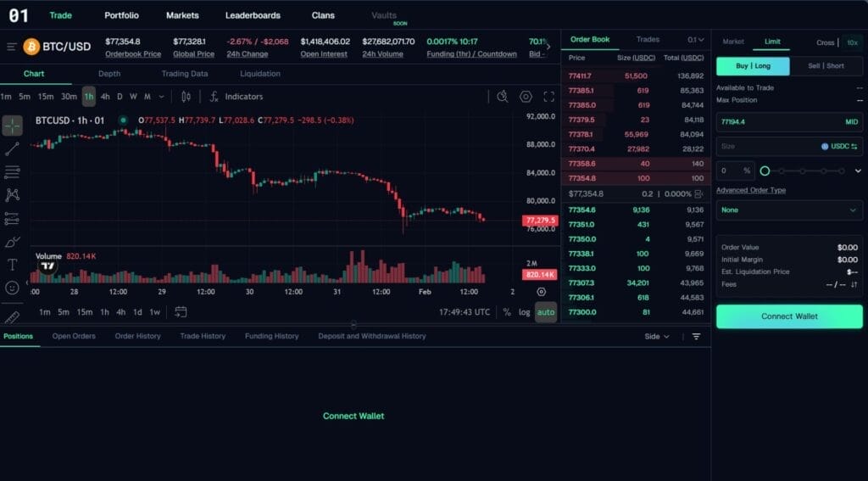The height and width of the screenshot is (481, 868).
Task: Open the Portfolio page
Action: [x=122, y=15]
